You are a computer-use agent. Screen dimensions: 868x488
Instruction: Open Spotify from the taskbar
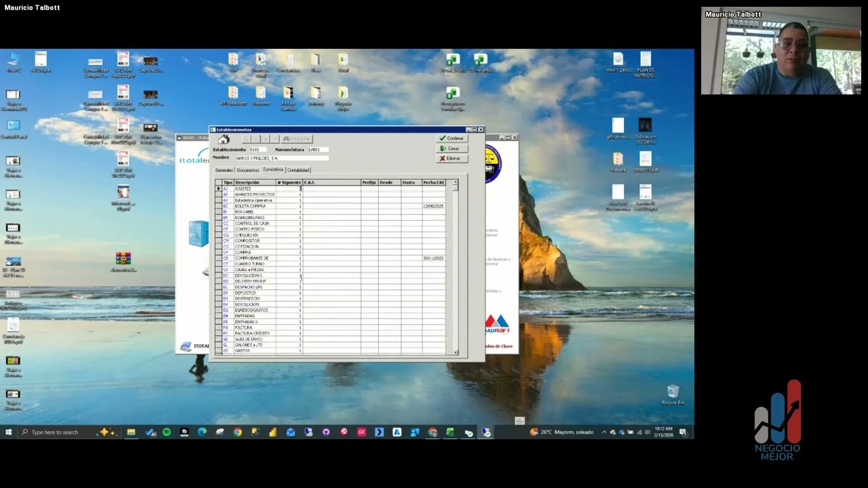[x=167, y=432]
